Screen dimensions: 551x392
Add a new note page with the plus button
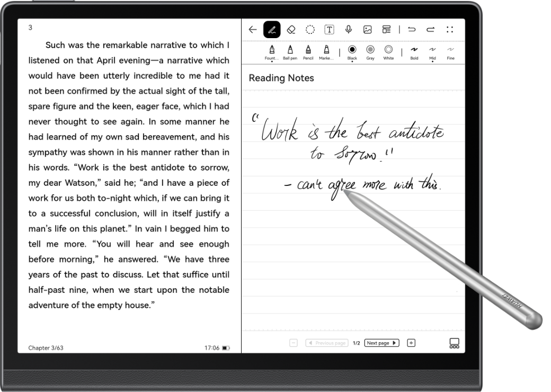(411, 343)
